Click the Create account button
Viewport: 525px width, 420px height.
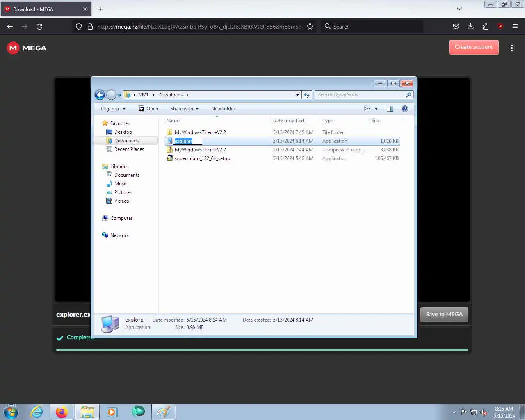point(474,47)
